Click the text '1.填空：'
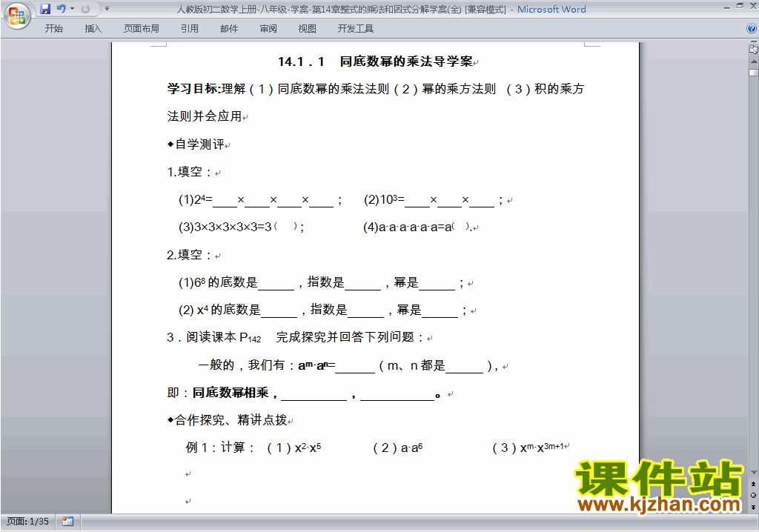This screenshot has width=759, height=532. point(190,172)
